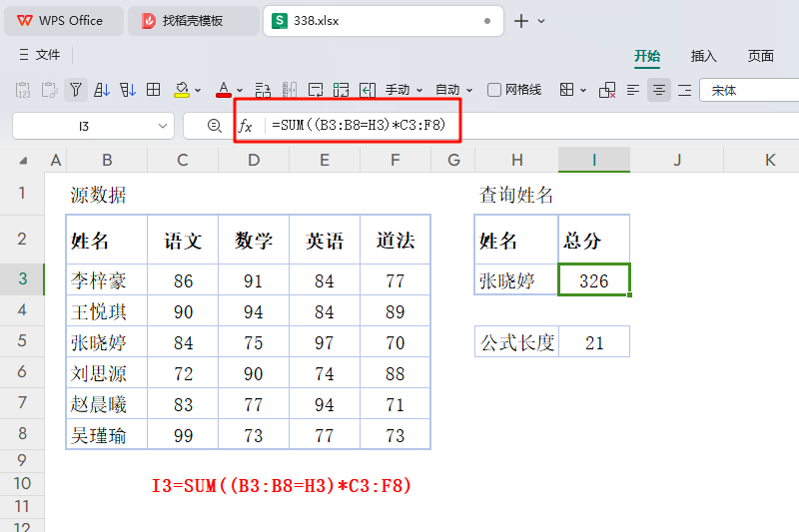The image size is (799, 532).
Task: Expand the new tab dropdown chevron
Action: coord(541,21)
